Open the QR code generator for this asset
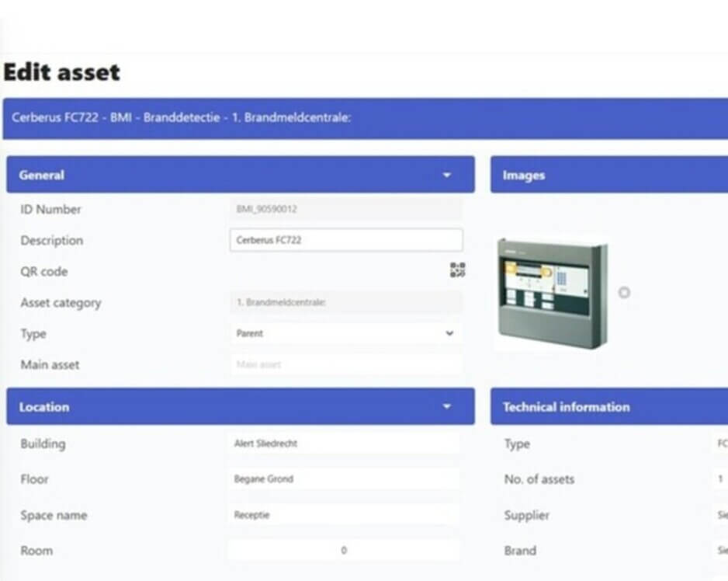728x581 pixels. click(457, 270)
